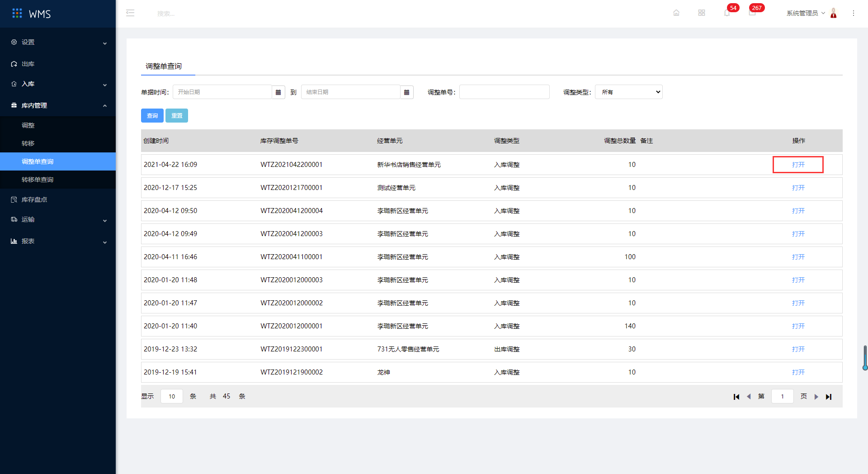868x474 pixels.
Task: Click the 调整总数量 column header
Action: tap(620, 141)
